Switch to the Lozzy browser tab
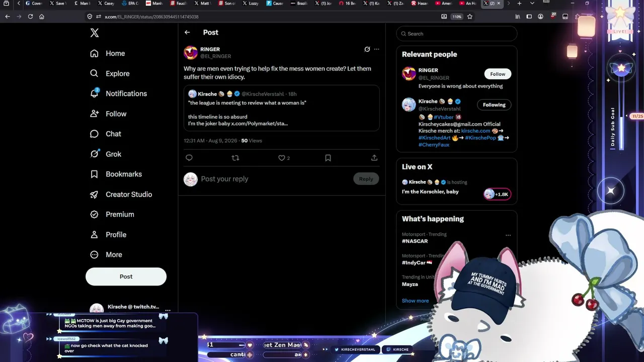This screenshot has height=362, width=644. 251,4
